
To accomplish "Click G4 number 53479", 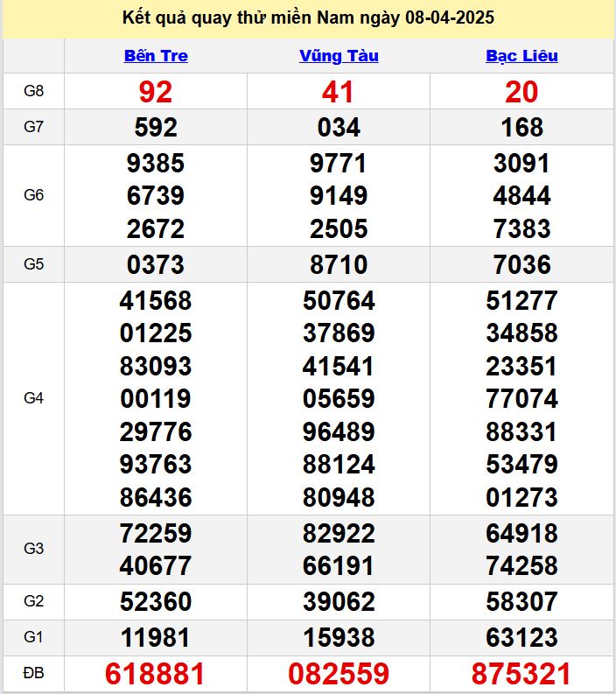I will 521,465.
